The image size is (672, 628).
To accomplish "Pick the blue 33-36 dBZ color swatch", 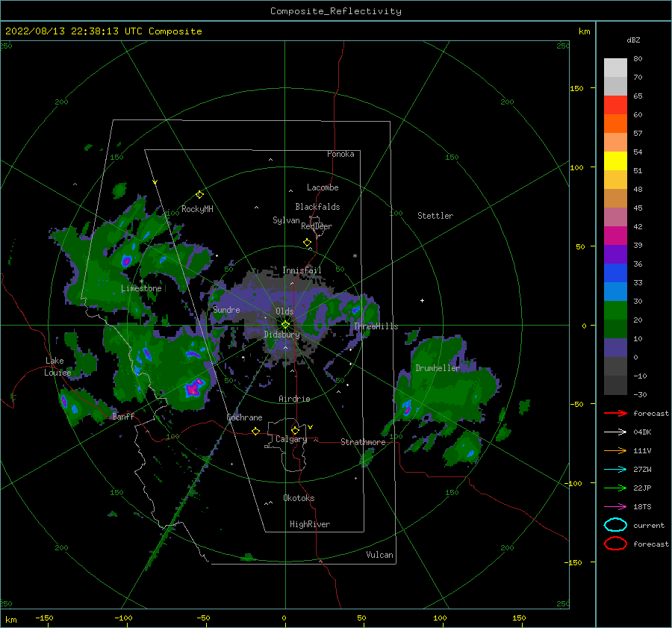I will point(615,273).
